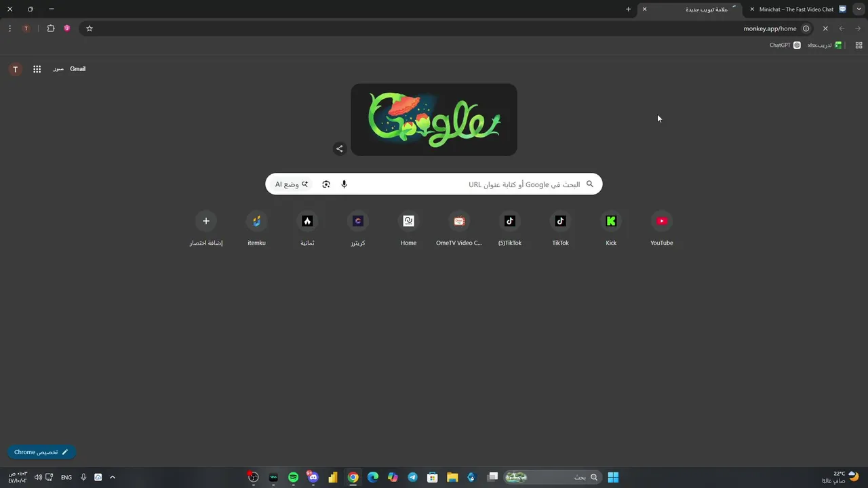Close the Minichat tab
Screen dimensions: 868x488
752,9
